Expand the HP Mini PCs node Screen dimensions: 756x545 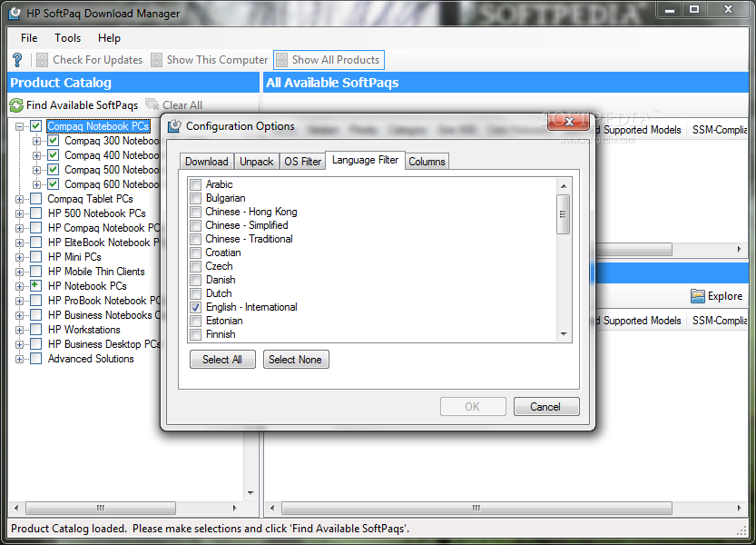pyautogui.click(x=19, y=257)
